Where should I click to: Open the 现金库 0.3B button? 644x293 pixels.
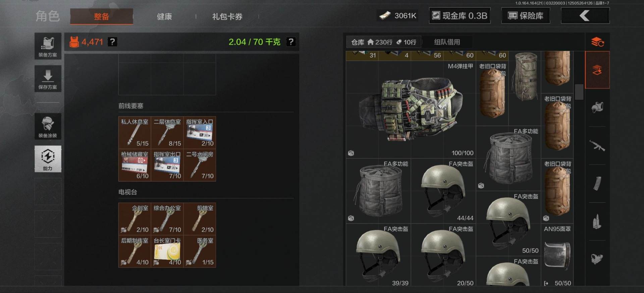(460, 16)
